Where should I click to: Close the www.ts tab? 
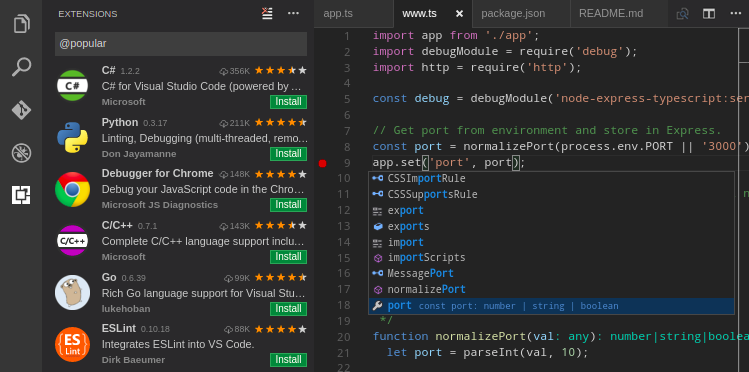[460, 13]
